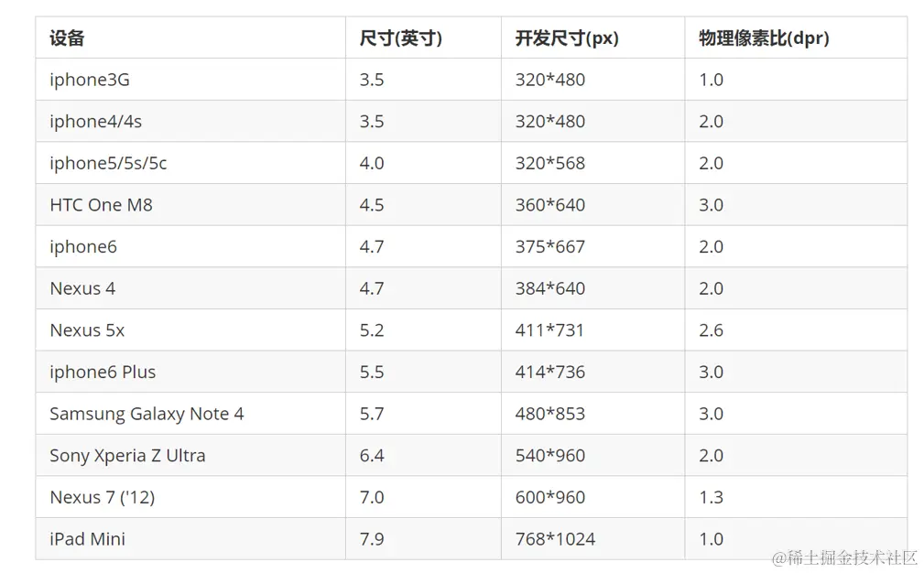Select the 2.6 dpr cell
This screenshot has width=924, height=573.
[x=796, y=330]
